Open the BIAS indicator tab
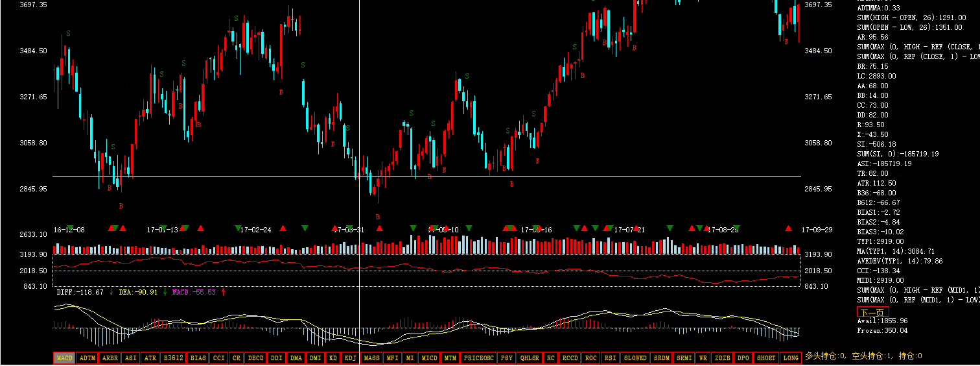 click(198, 358)
